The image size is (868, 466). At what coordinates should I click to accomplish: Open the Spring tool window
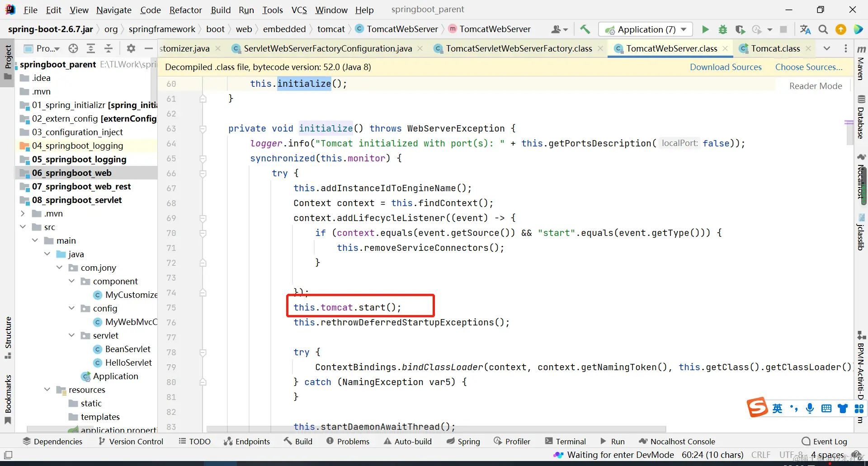(463, 442)
